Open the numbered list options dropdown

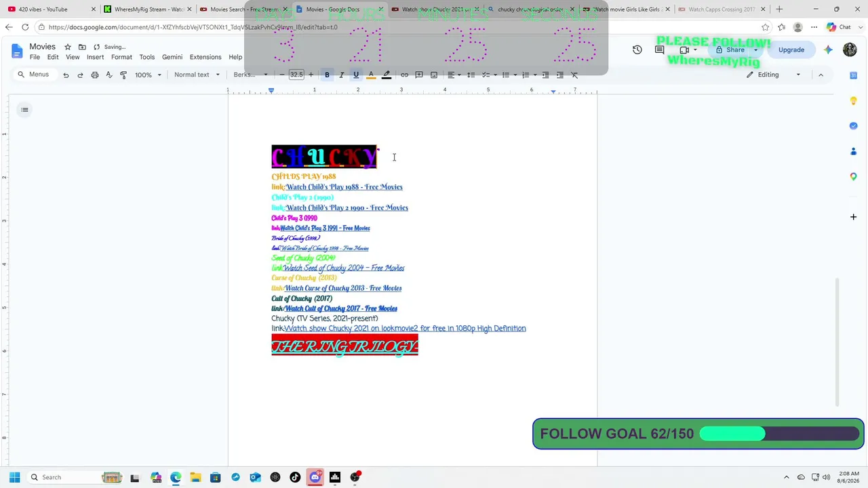click(529, 75)
